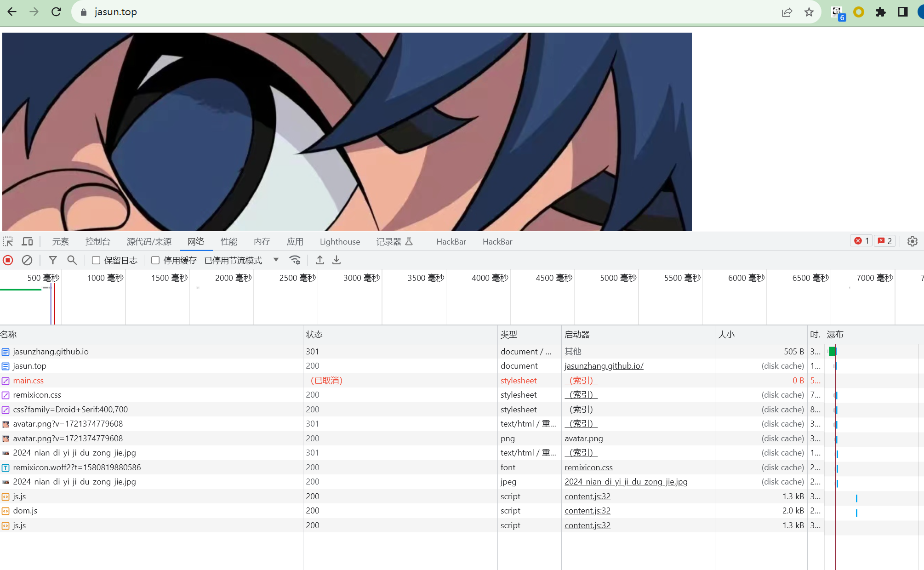Sort by the 启动器 column header
This screenshot has height=570, width=924.
tap(638, 335)
